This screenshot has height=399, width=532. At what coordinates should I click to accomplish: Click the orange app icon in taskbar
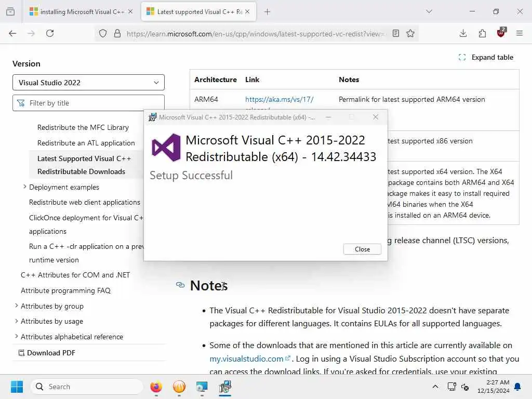(179, 387)
